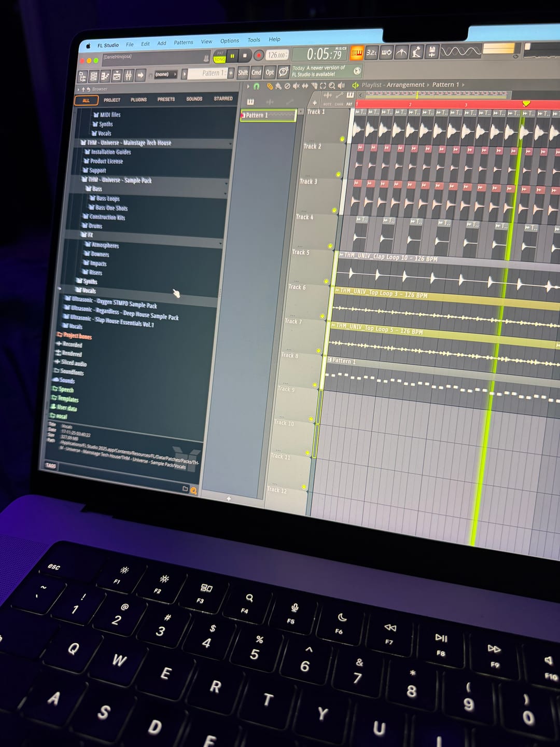Click the green speaker playlist icon
The width and height of the screenshot is (560, 747).
[x=355, y=86]
